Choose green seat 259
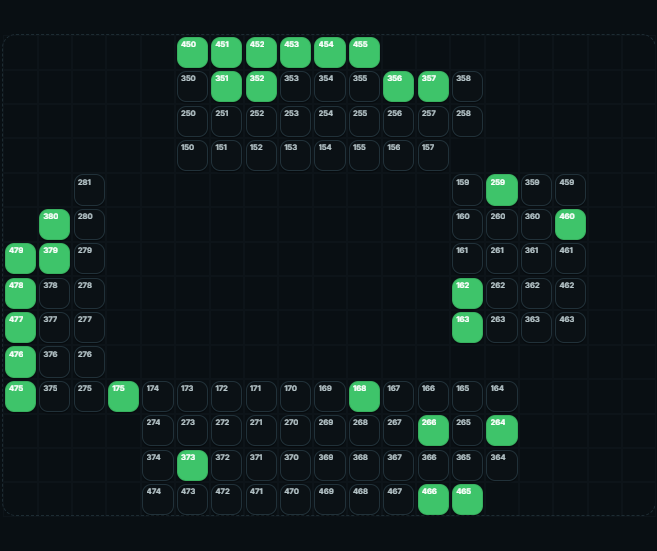This screenshot has width=657, height=551. point(502,190)
